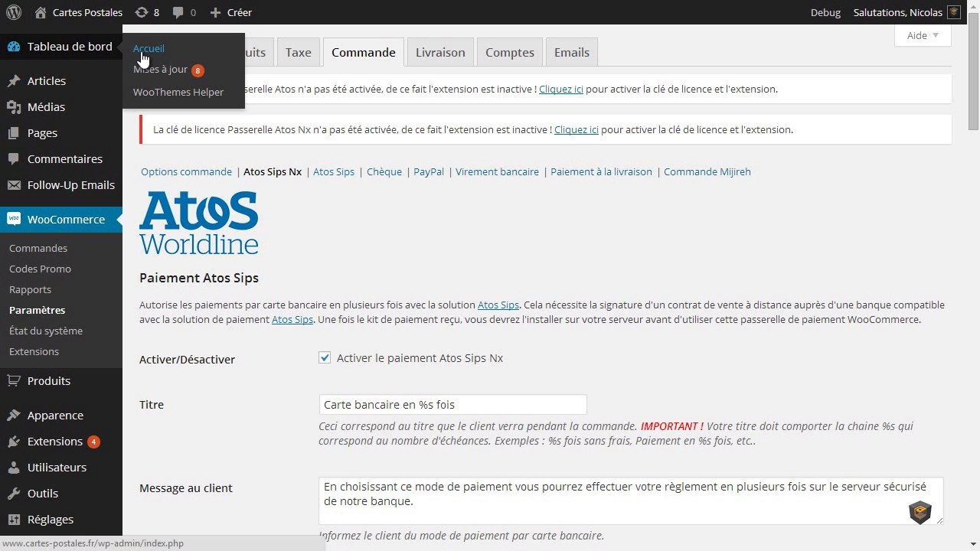
Task: Uncheck Activer le paiement Atos Sips Nx
Action: [x=325, y=357]
